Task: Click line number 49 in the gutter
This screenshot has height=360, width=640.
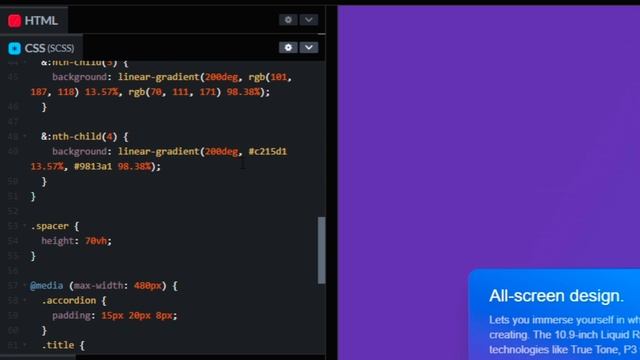Action: [x=13, y=151]
